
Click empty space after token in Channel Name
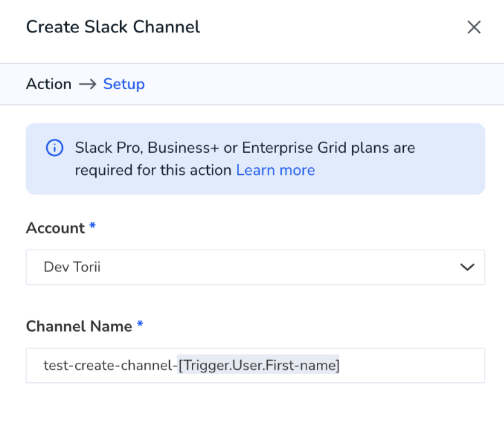click(x=411, y=366)
